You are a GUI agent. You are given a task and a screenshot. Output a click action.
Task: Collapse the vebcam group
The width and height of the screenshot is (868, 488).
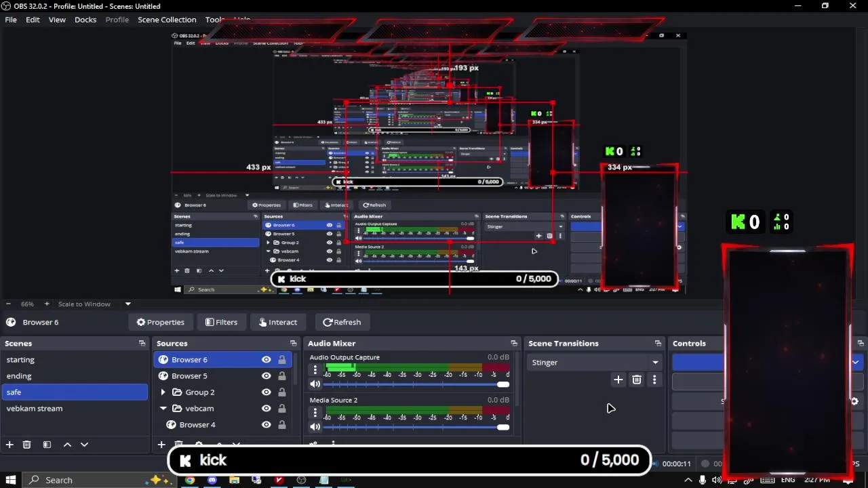coord(163,409)
